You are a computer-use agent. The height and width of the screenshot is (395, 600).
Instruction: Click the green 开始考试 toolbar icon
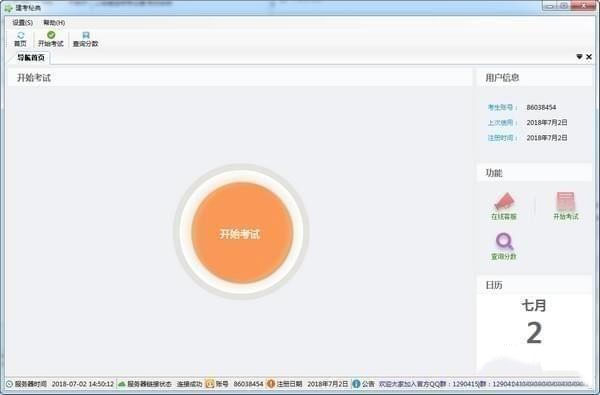(51, 35)
